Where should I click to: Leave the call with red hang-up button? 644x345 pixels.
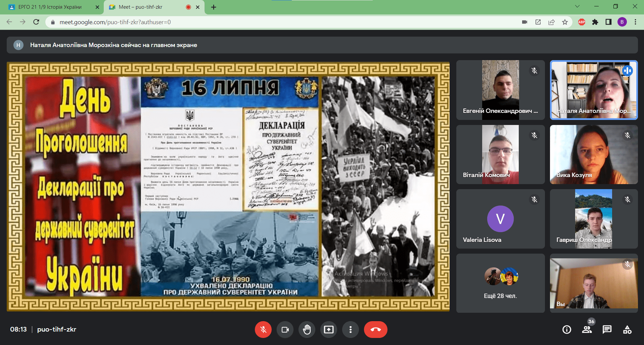(375, 330)
